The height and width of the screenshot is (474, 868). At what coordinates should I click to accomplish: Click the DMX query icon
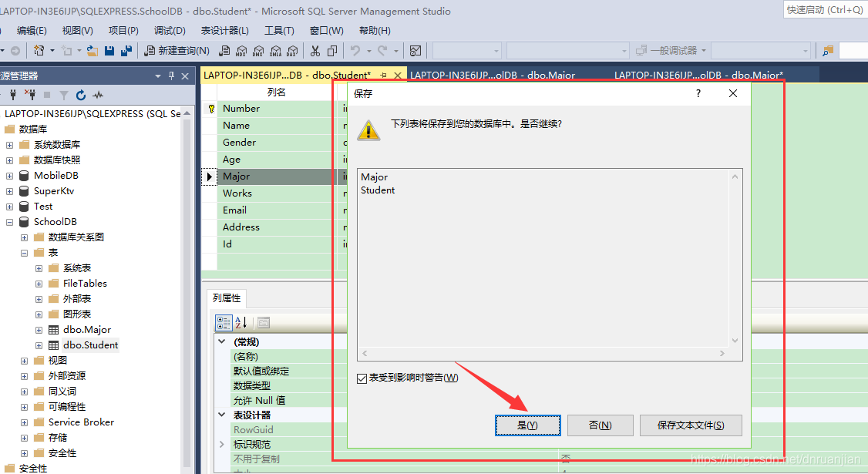click(258, 50)
